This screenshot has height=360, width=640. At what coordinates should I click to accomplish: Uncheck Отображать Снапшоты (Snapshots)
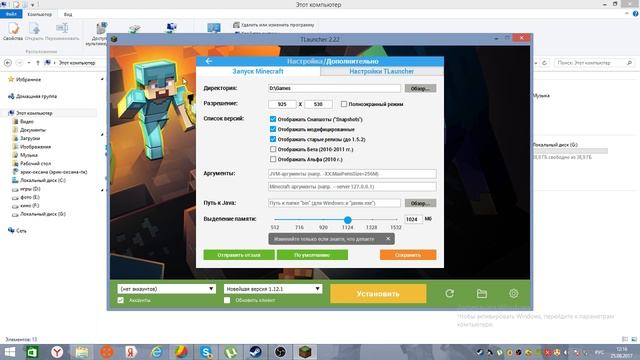(x=273, y=119)
